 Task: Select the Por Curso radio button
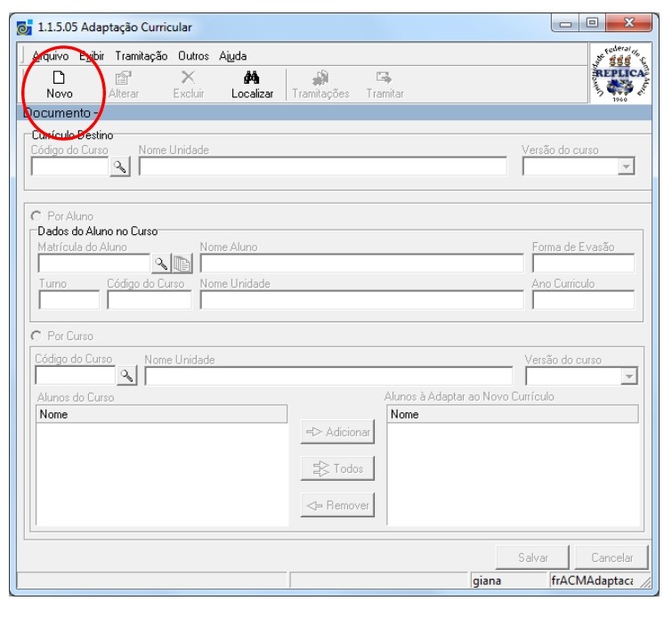pos(36,337)
